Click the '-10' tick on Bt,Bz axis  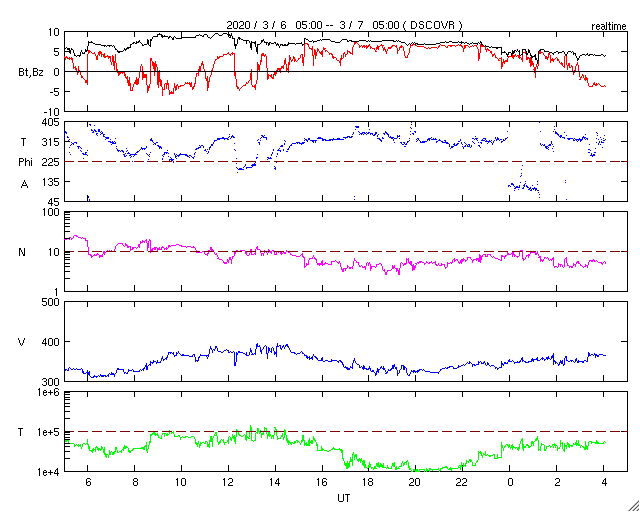tap(53, 112)
